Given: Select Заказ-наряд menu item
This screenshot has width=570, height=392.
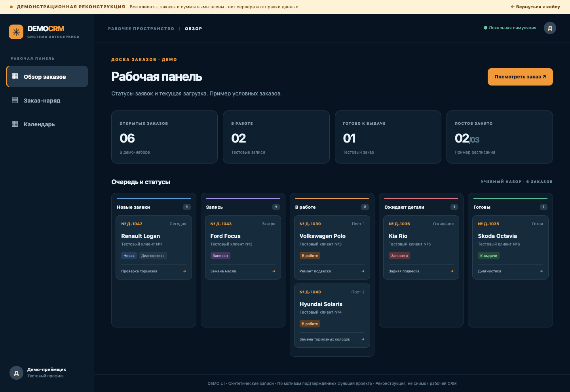Looking at the screenshot, I should pos(47,100).
